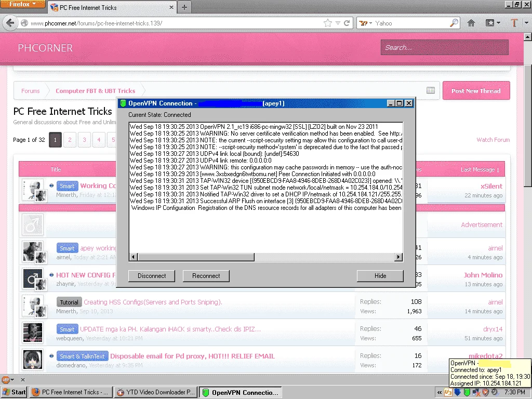Open the dropdown arrow beside the T add-on icon

pyautogui.click(x=526, y=23)
